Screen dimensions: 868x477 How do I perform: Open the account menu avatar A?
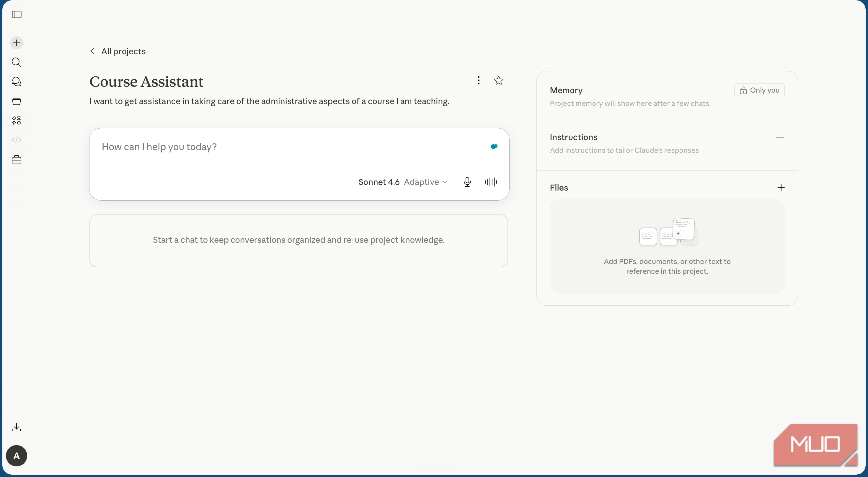pyautogui.click(x=17, y=456)
